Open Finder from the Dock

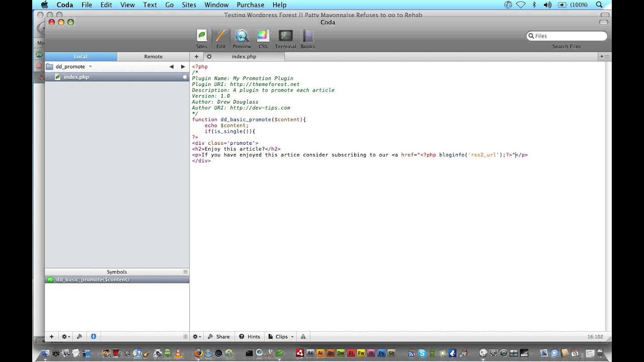tap(45, 353)
